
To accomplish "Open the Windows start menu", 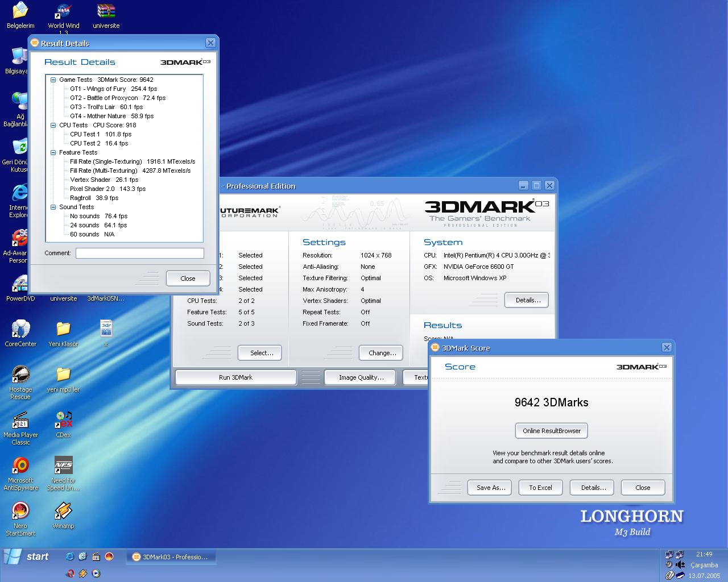I will pyautogui.click(x=27, y=557).
